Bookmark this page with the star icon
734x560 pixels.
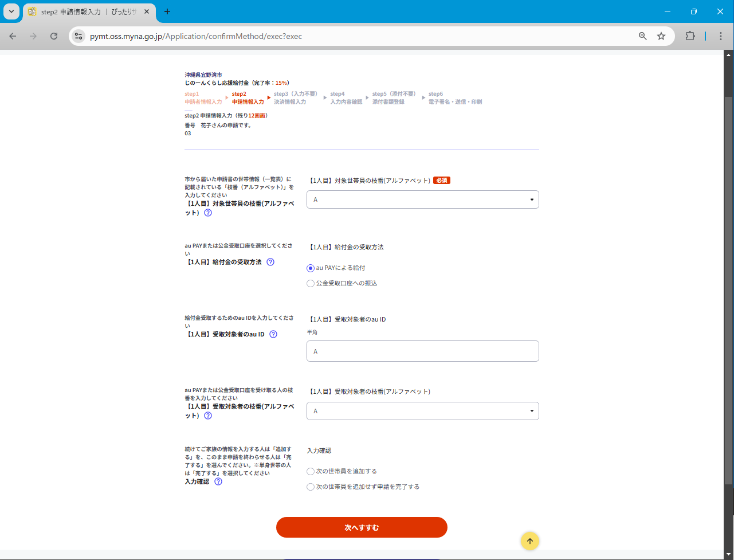(661, 36)
